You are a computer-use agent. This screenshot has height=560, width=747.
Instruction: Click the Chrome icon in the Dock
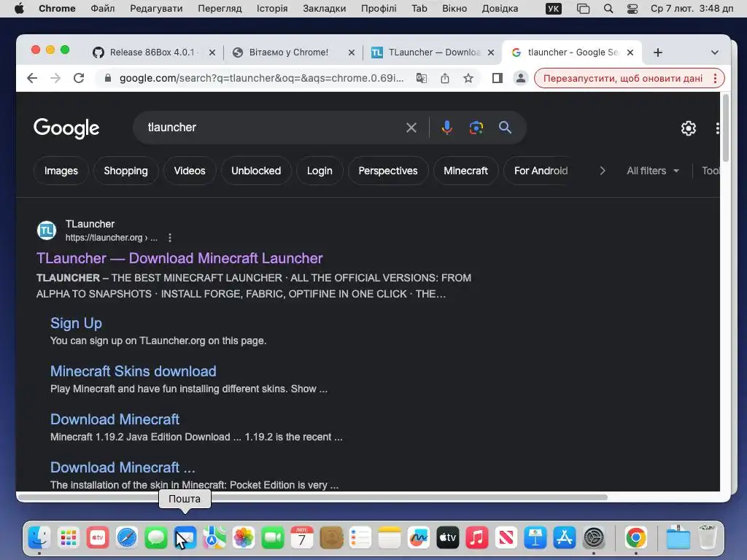click(x=636, y=538)
